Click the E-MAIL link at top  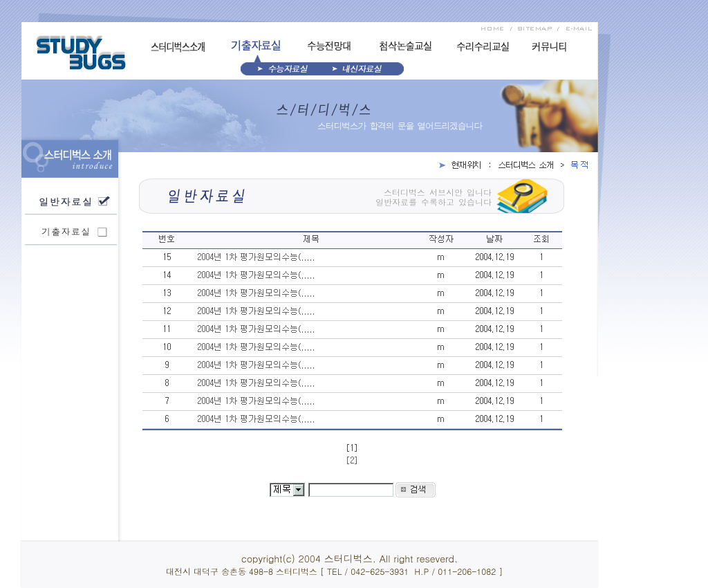click(579, 28)
